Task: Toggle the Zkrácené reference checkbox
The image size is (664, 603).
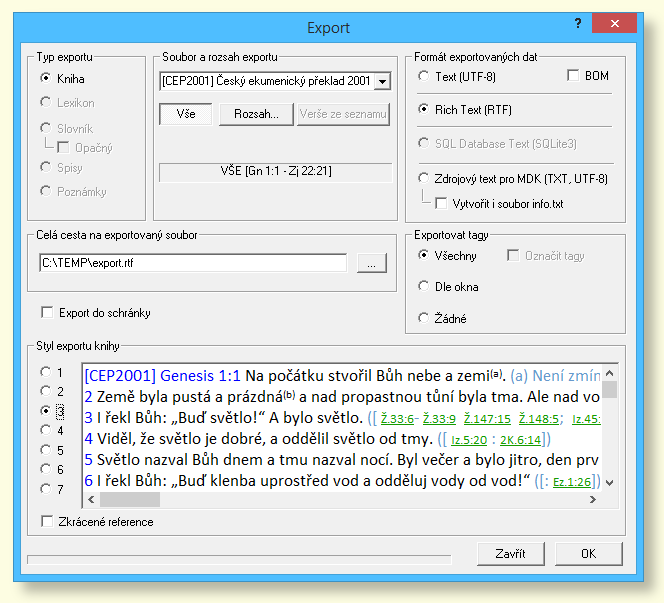Action: click(x=47, y=521)
